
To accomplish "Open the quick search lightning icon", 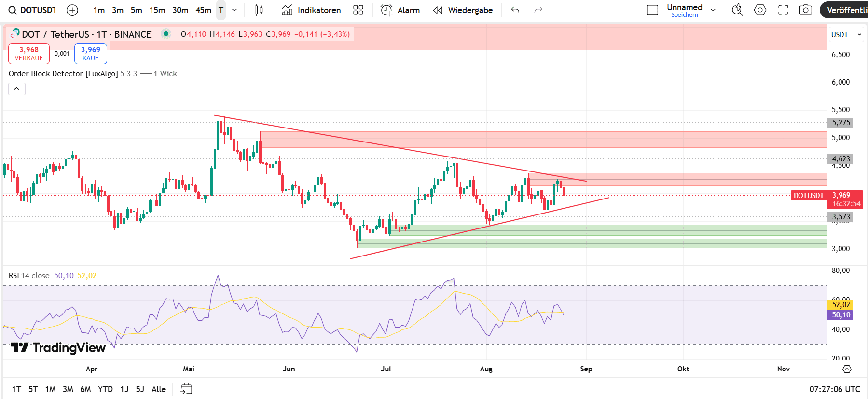I will [x=737, y=10].
